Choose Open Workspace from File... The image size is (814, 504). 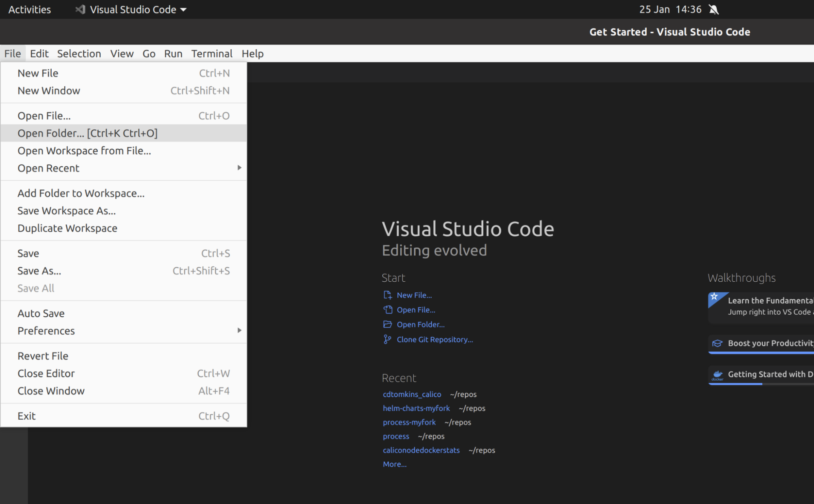pyautogui.click(x=123, y=151)
